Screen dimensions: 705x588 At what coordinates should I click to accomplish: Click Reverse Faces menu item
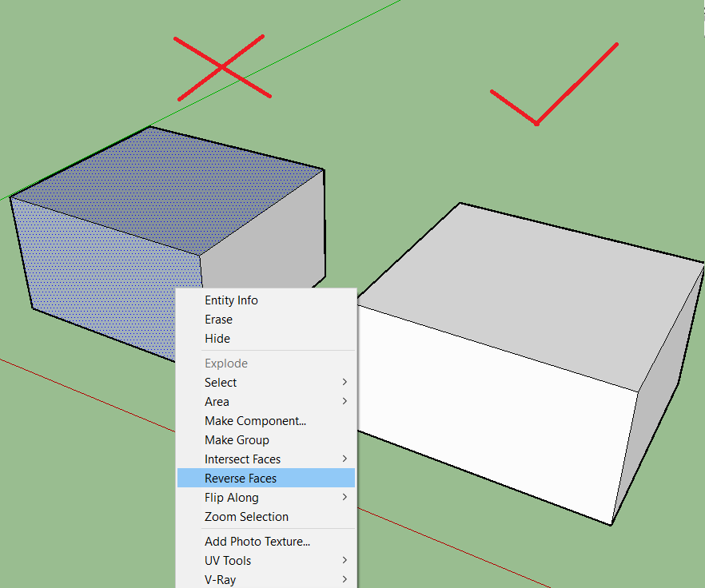(266, 479)
